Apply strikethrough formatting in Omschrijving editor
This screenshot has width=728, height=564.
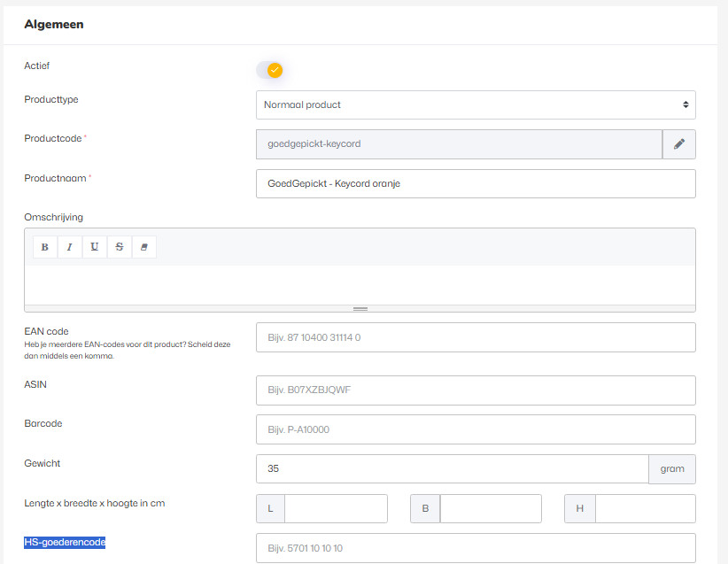click(x=120, y=247)
